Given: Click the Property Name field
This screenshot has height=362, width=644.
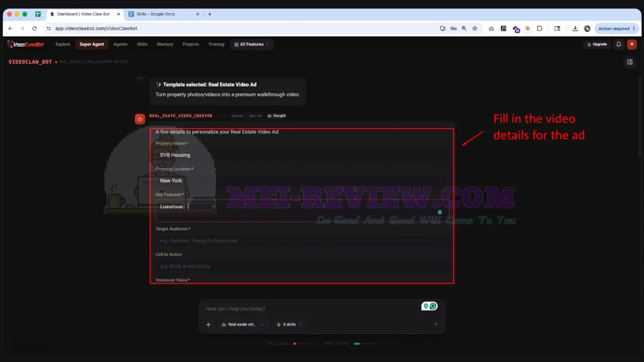Looking at the screenshot, I should (302, 155).
